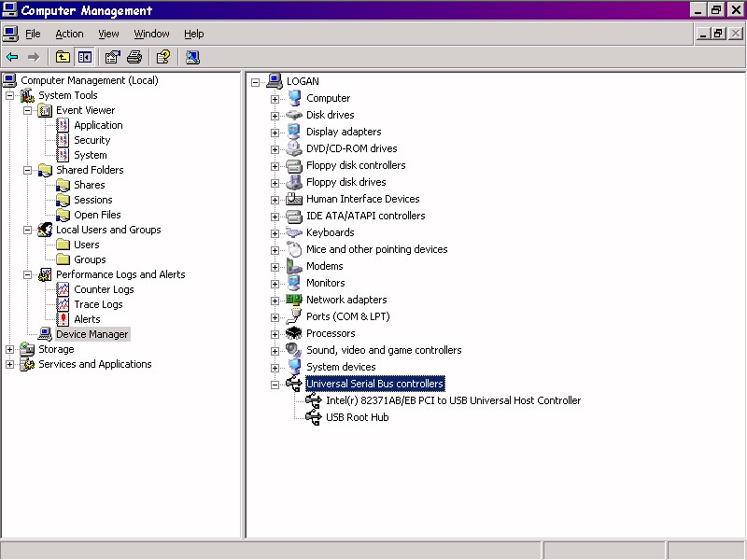Image resolution: width=747 pixels, height=560 pixels.
Task: Click the Disk drives icon
Action: (x=294, y=115)
